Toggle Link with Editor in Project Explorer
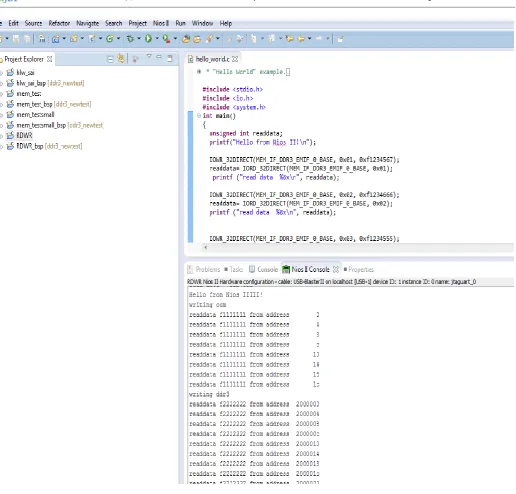 tap(121, 59)
